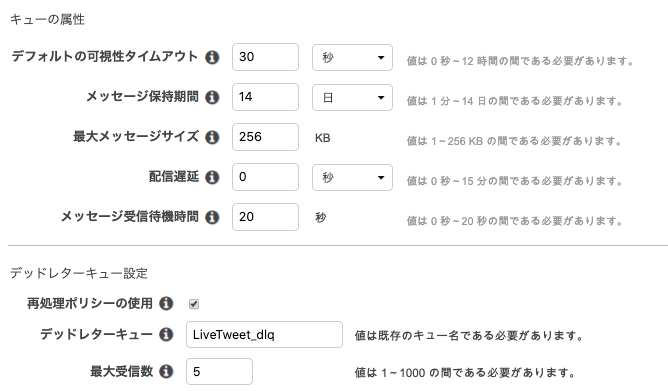The height and width of the screenshot is (391, 668).
Task: Expand delivery delay unit dropdown showing 秒
Action: 352,178
